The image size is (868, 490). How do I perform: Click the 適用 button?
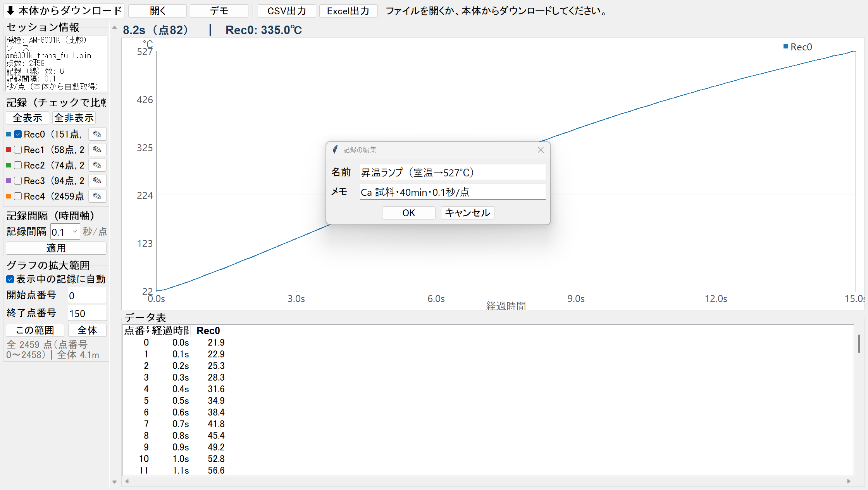[x=56, y=248]
